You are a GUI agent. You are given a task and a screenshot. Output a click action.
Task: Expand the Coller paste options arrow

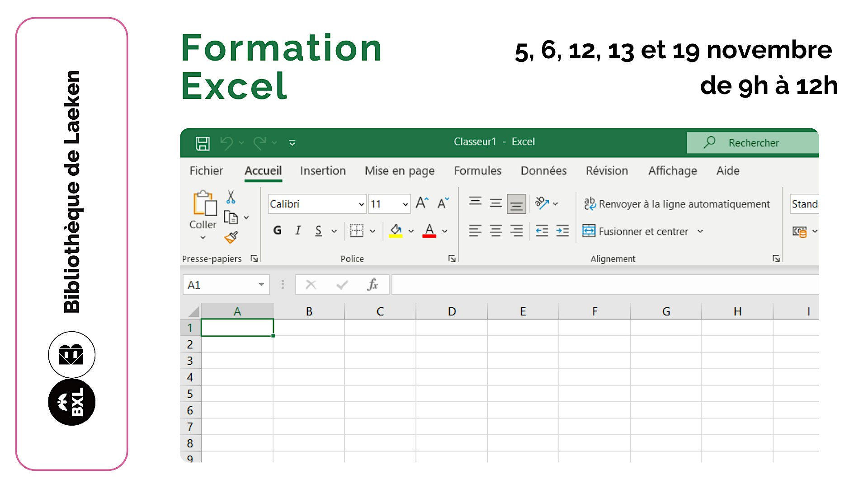[x=203, y=237]
